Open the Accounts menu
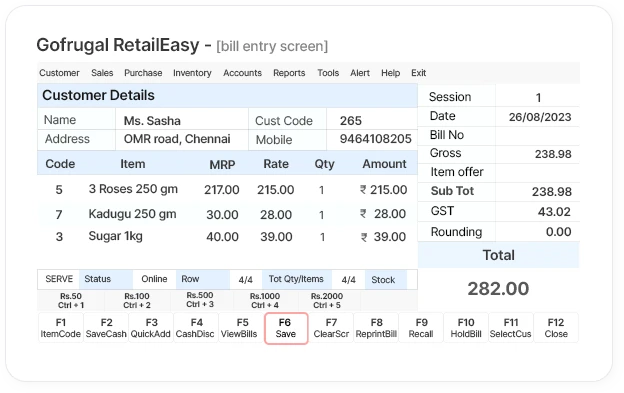Viewport: 624px width, 393px height. pyautogui.click(x=242, y=73)
